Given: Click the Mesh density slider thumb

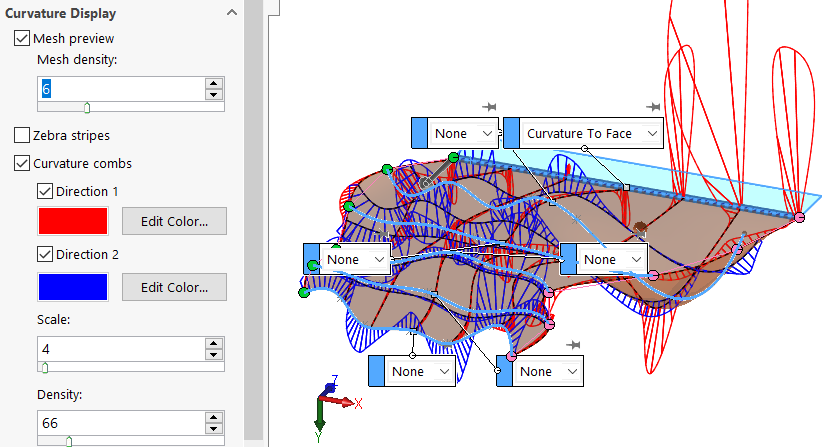Looking at the screenshot, I should [x=87, y=108].
